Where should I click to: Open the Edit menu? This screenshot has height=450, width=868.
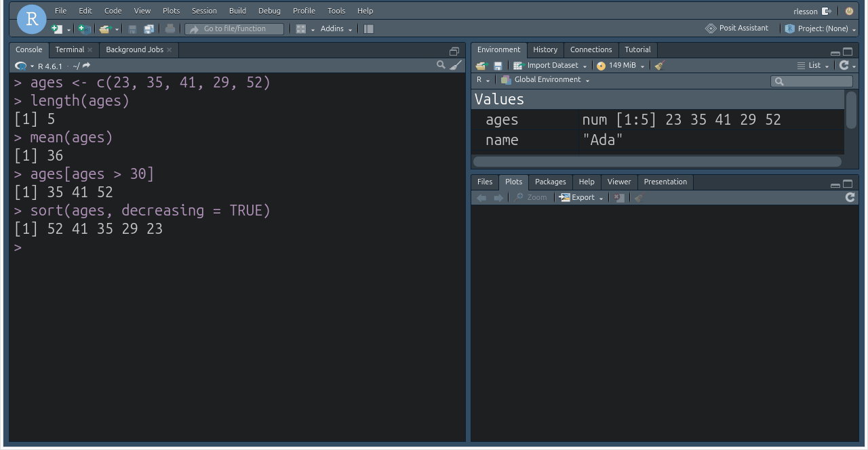(x=85, y=11)
